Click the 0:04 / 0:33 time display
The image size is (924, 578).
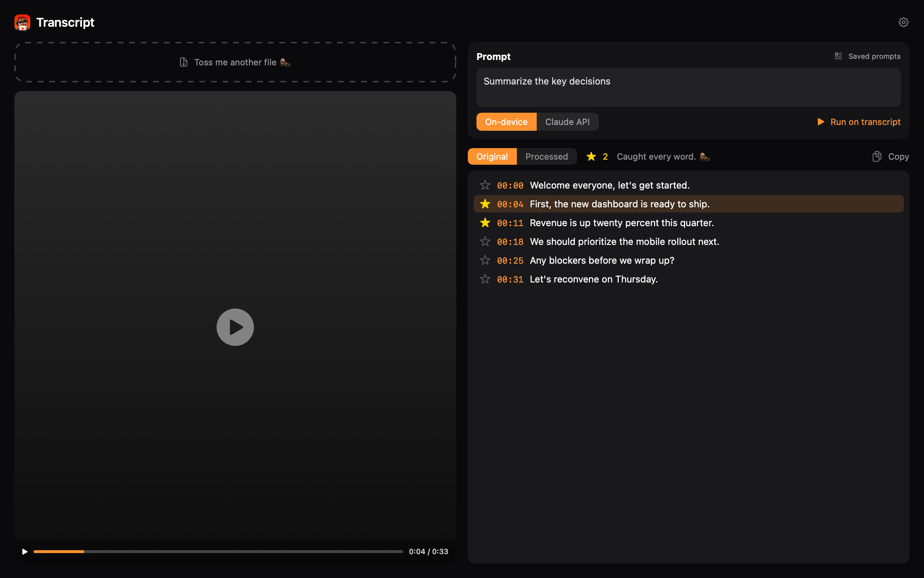point(428,551)
